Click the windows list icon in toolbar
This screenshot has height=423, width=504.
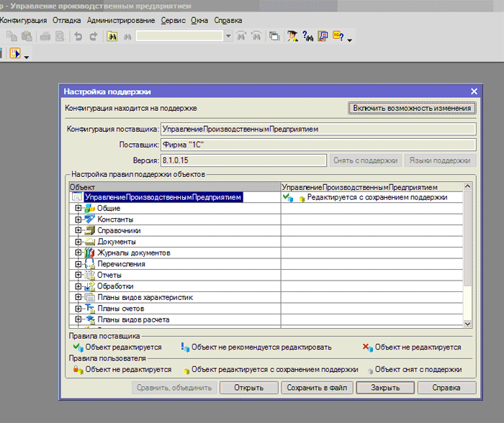pyautogui.click(x=274, y=36)
